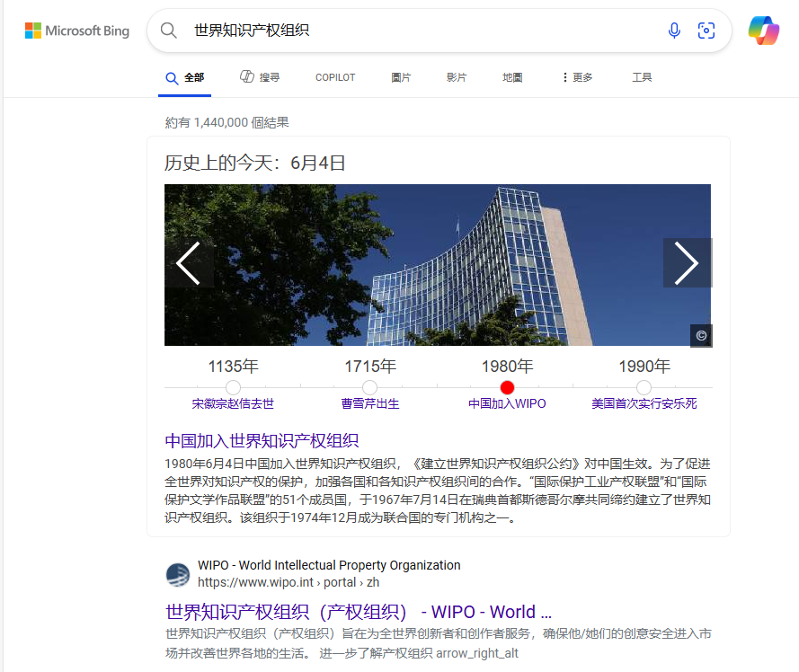This screenshot has height=672, width=799.
Task: Select the 全部 tab
Action: tap(184, 78)
